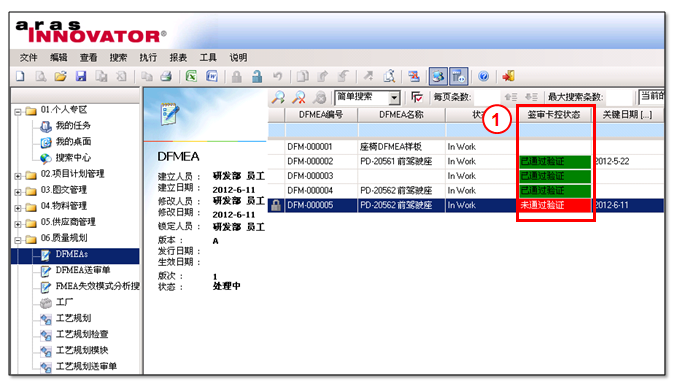Sort by the DFMEA名称 column header

[x=401, y=115]
